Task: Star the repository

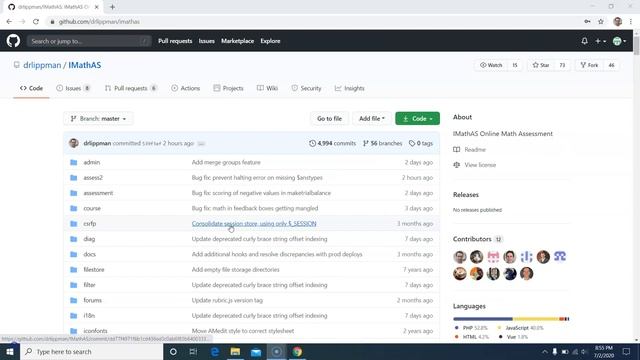Action: point(541,65)
